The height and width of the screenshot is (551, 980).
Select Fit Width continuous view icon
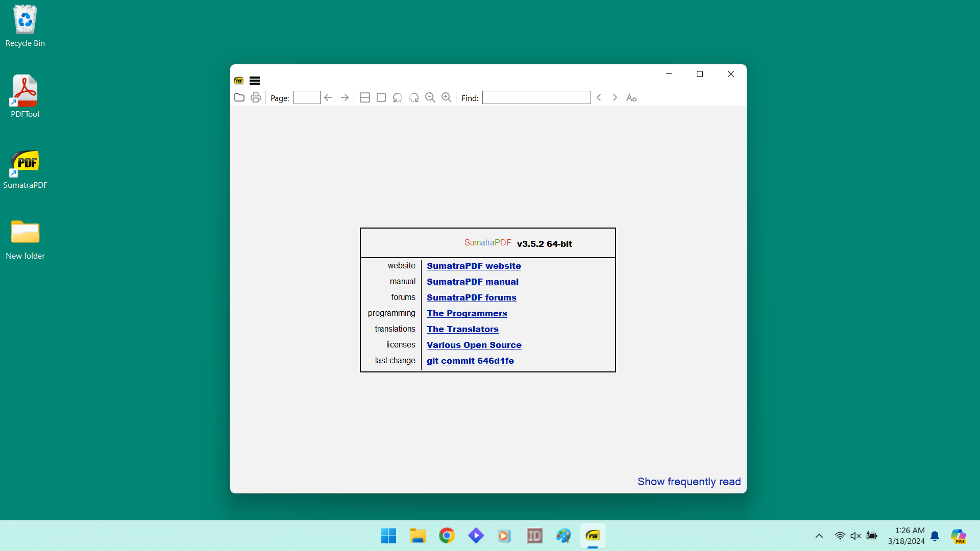(365, 97)
